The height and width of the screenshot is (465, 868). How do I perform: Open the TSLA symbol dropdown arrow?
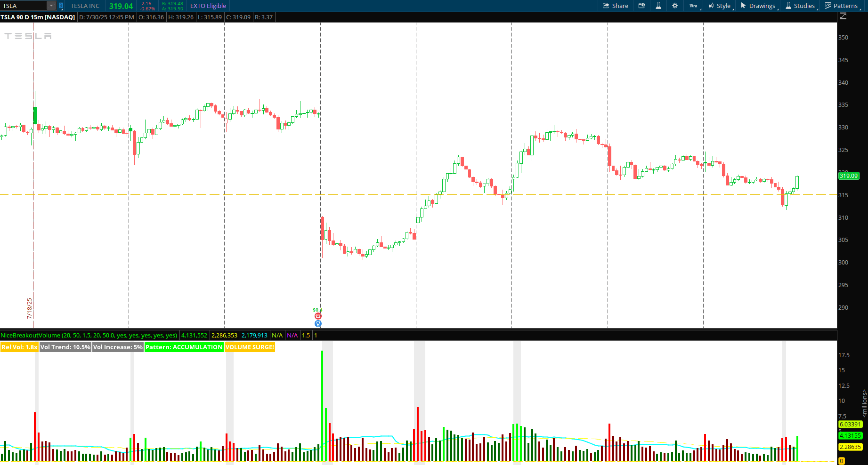coord(51,6)
